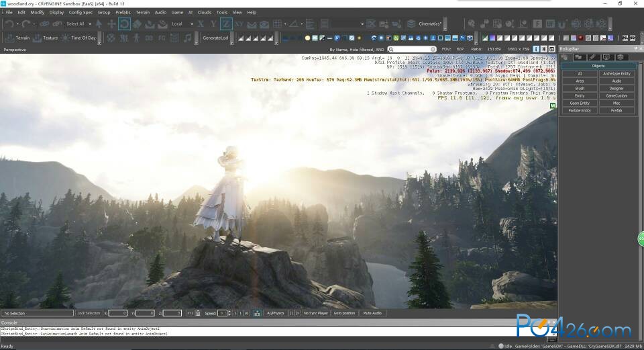Open the character figure editor icon
The width and height of the screenshot is (644, 350).
coord(136,38)
